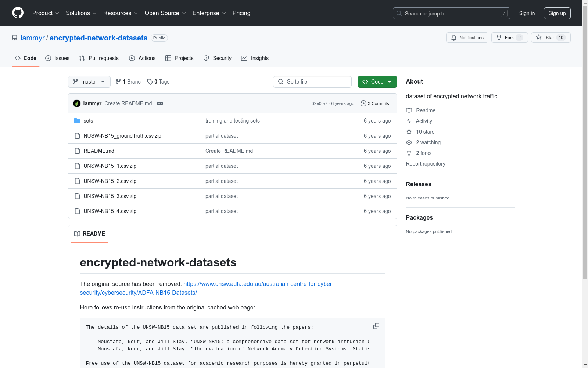Image resolution: width=588 pixels, height=368 pixels.
Task: Click the Sign up button
Action: pos(557,13)
